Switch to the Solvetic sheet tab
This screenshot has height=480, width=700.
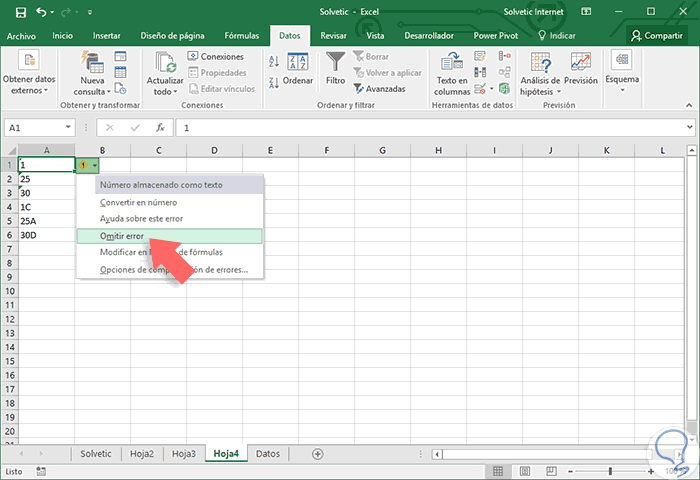pyautogui.click(x=96, y=453)
